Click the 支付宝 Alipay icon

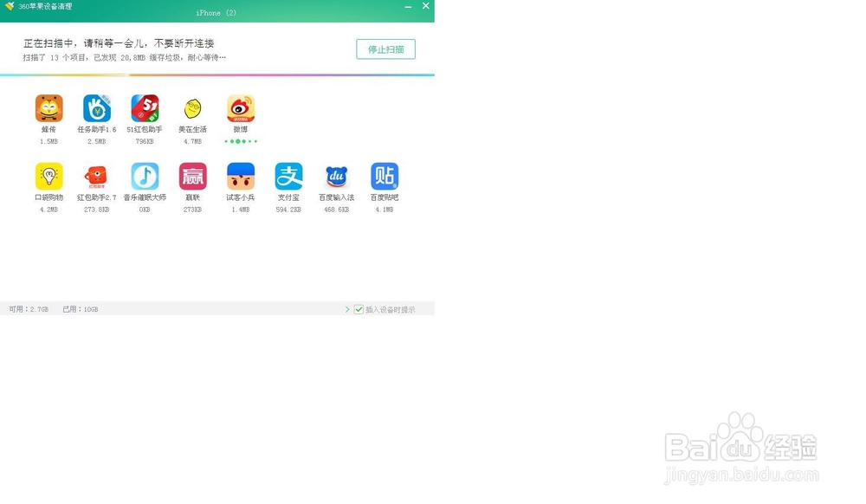click(289, 176)
